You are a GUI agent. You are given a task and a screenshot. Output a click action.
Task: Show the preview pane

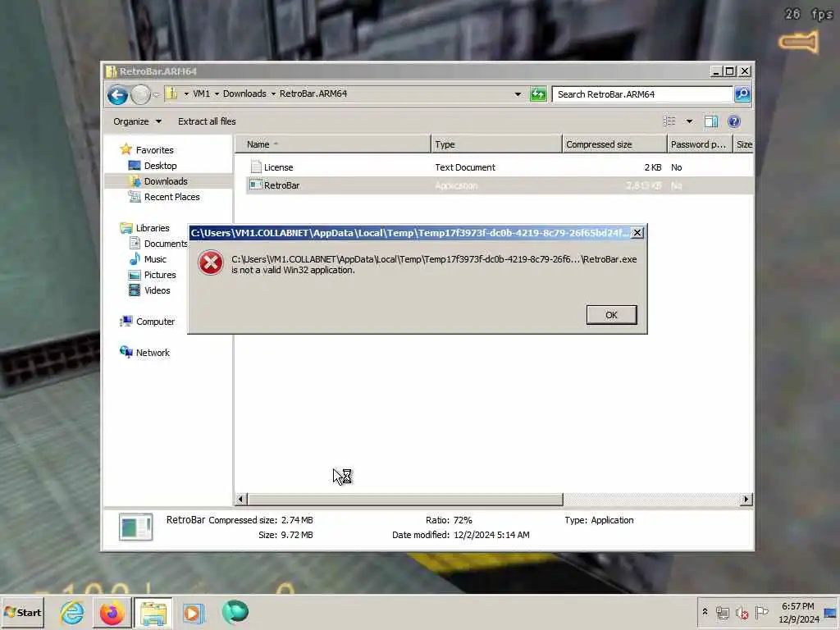(711, 121)
